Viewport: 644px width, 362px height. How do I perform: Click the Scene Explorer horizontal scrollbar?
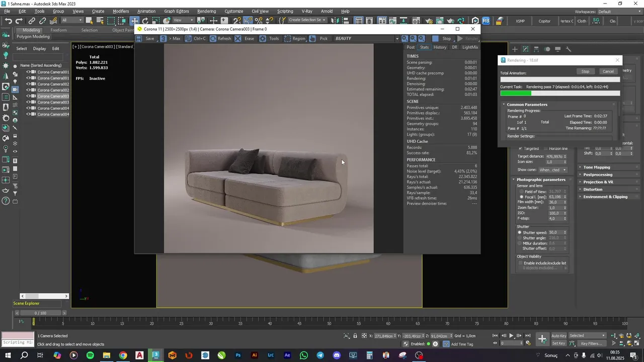(x=44, y=296)
